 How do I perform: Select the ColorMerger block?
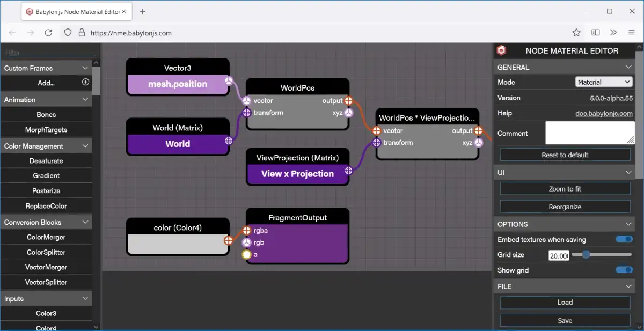(46, 237)
